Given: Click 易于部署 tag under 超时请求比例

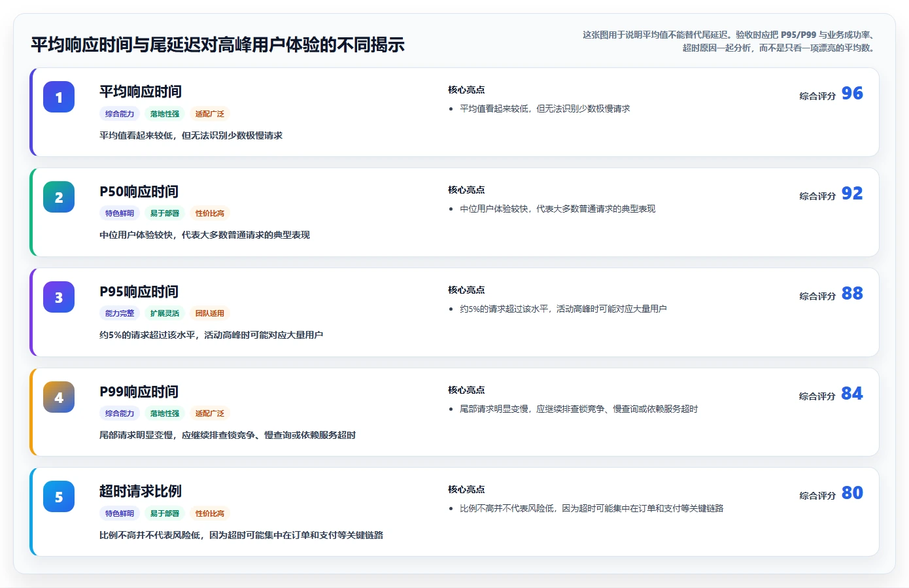Looking at the screenshot, I should pyautogui.click(x=165, y=513).
